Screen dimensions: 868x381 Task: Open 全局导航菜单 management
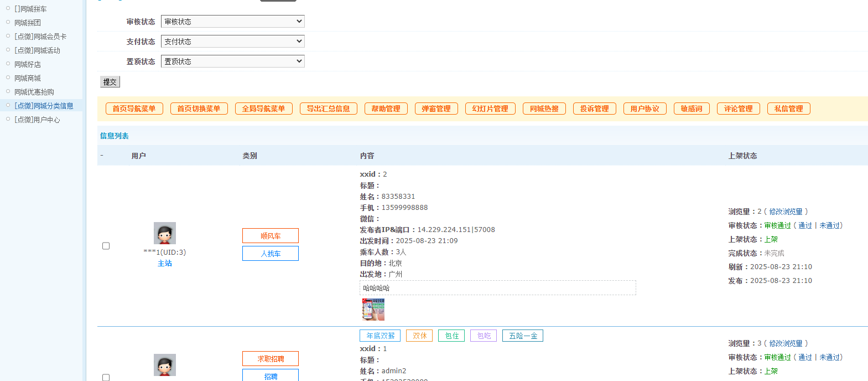click(264, 109)
